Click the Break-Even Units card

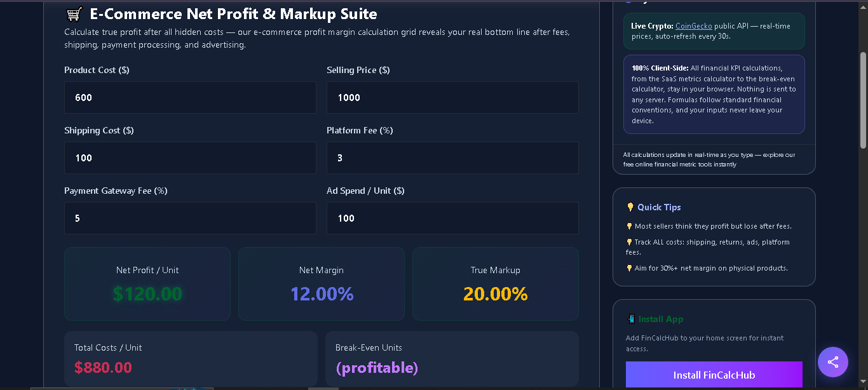(x=452, y=359)
